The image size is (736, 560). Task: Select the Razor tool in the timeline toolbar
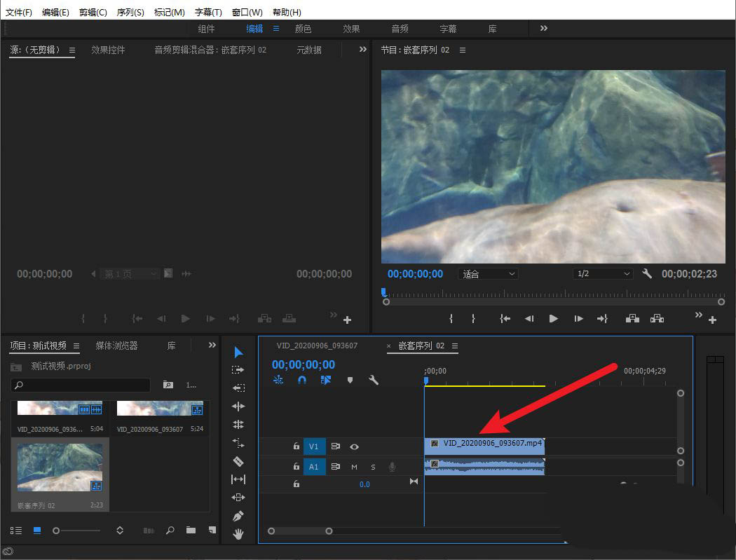pyautogui.click(x=238, y=461)
